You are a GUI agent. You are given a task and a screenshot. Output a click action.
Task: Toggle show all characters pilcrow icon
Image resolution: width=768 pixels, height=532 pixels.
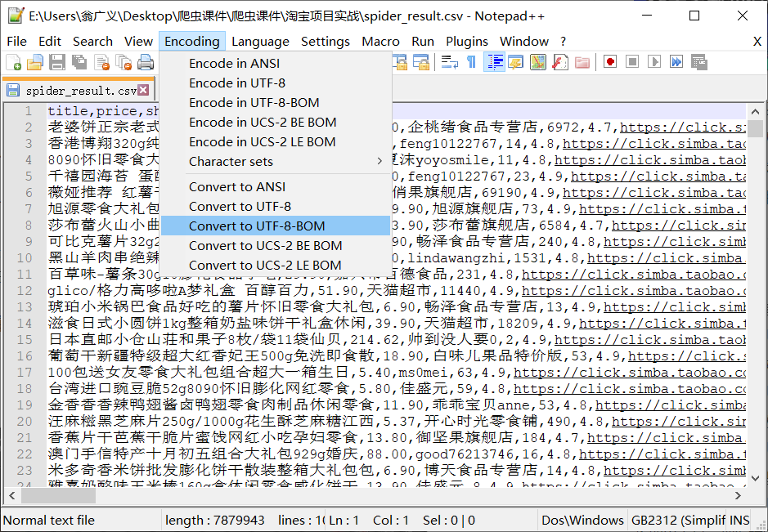pyautogui.click(x=472, y=62)
